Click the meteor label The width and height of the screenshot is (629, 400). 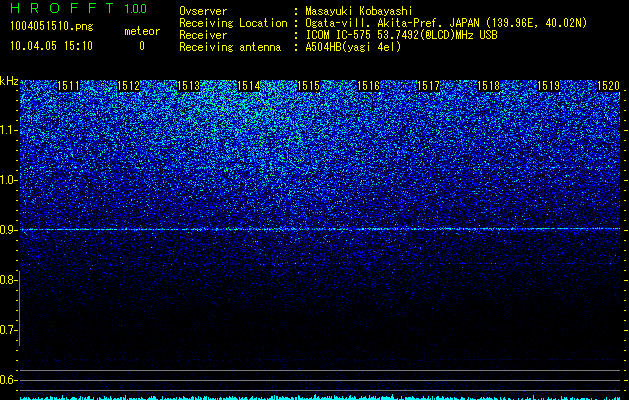pos(142,31)
